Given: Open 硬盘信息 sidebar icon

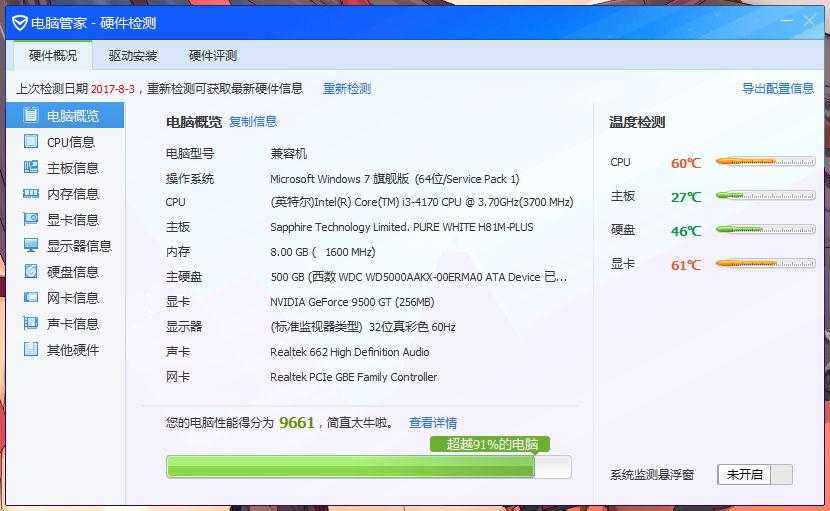Looking at the screenshot, I should point(31,271).
